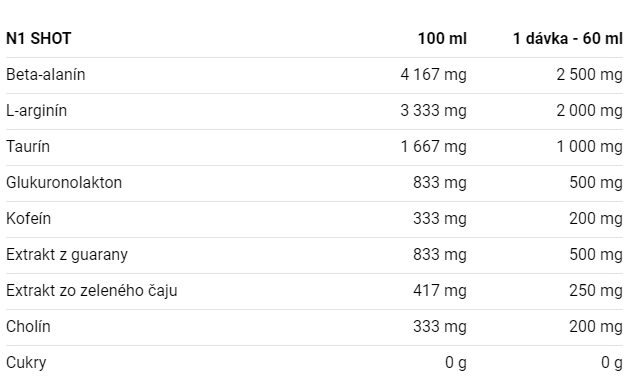Select the 3 333 mg value
Screen dimensions: 636x383
[x=434, y=111]
